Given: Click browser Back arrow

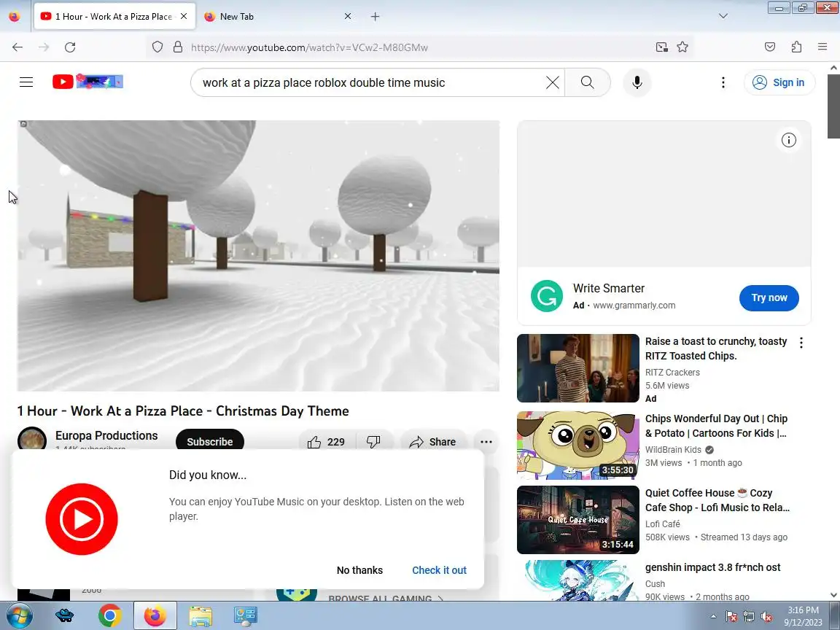Looking at the screenshot, I should coord(17,47).
